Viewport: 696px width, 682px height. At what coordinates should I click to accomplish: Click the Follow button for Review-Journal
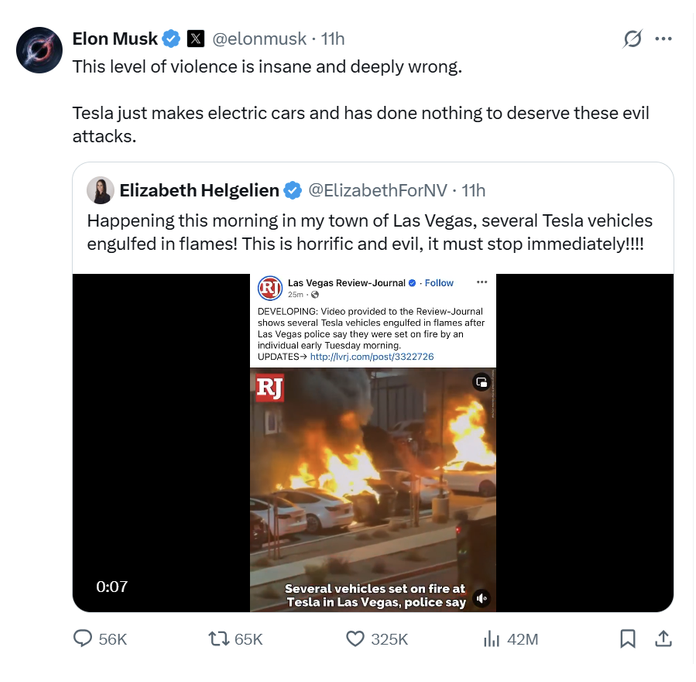click(x=439, y=283)
